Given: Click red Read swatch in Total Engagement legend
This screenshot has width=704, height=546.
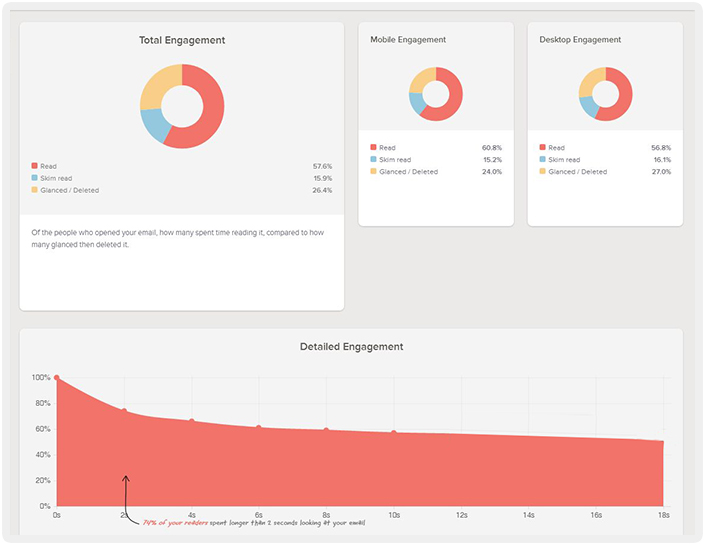Looking at the screenshot, I should pos(34,166).
